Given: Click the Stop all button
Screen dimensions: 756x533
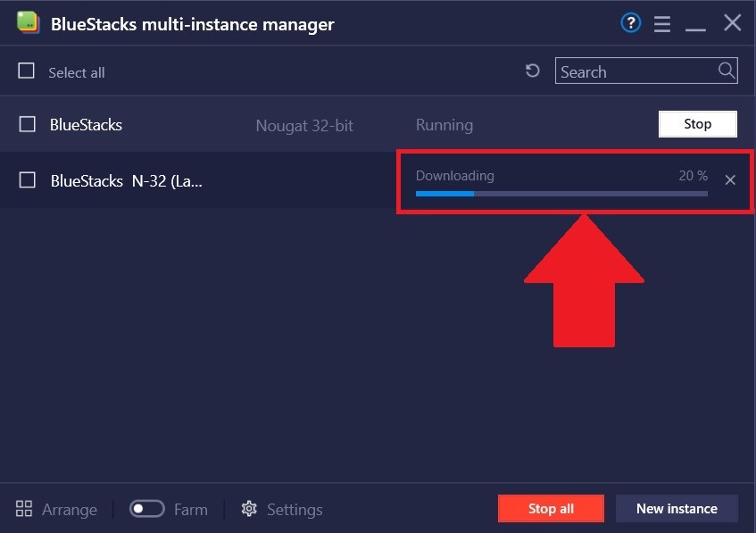Looking at the screenshot, I should click(551, 508).
